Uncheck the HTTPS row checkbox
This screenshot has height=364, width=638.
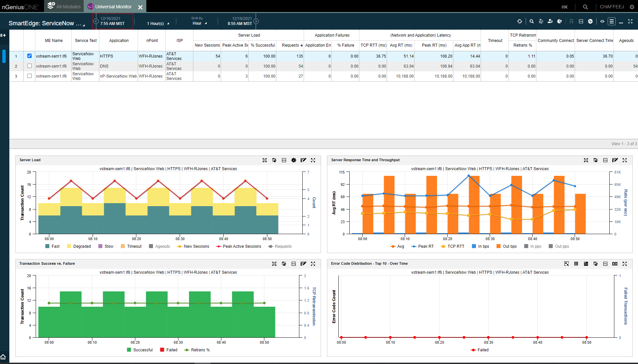tap(29, 56)
